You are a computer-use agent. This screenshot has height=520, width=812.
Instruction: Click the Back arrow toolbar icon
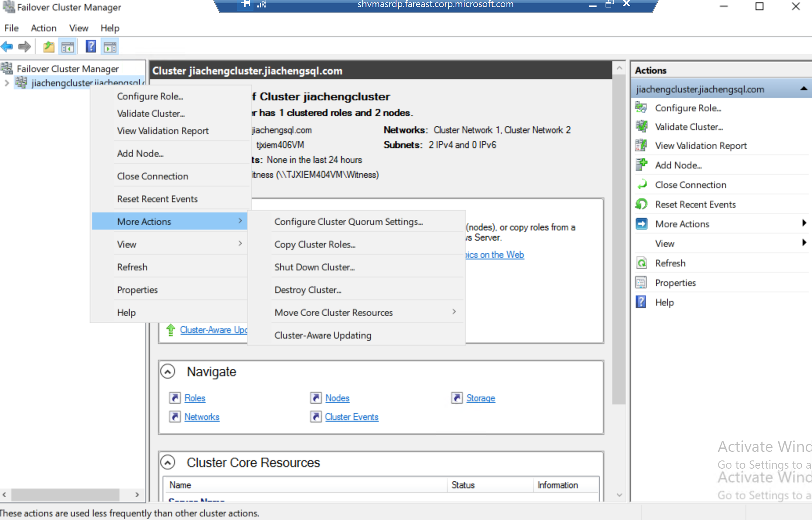tap(7, 47)
